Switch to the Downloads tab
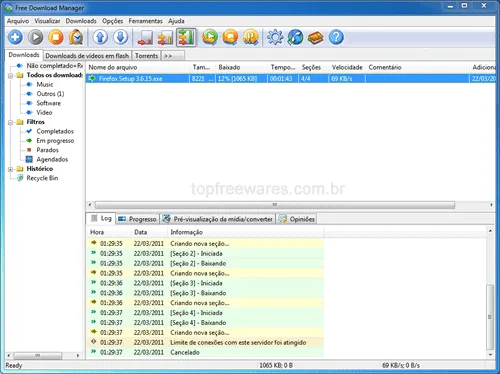 [x=24, y=55]
